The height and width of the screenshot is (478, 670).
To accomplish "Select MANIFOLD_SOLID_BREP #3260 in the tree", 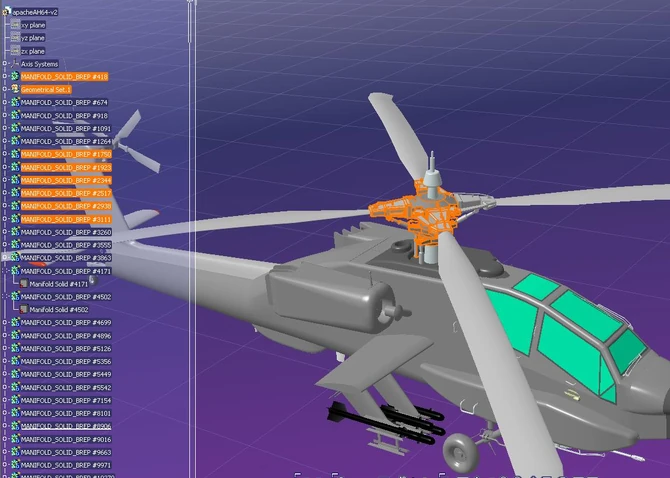I will click(x=65, y=232).
